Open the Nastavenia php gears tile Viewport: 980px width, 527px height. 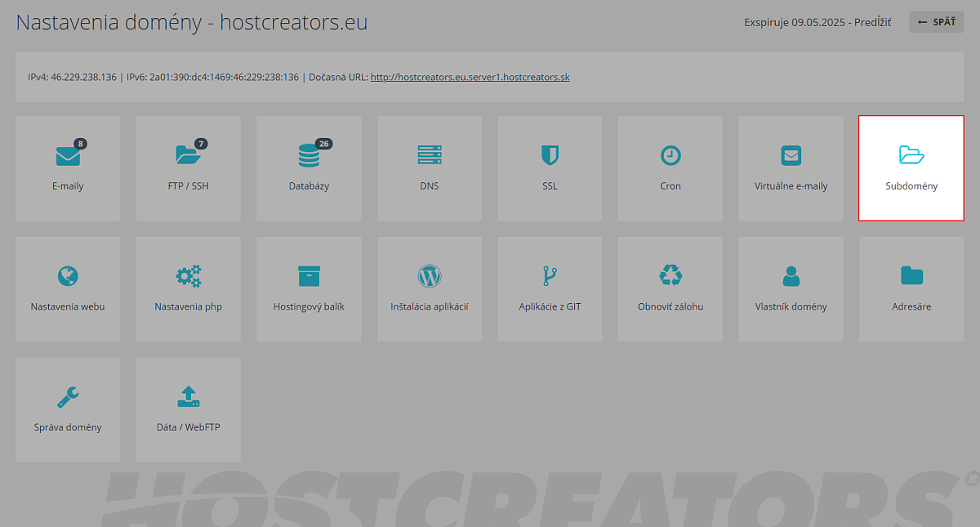click(x=189, y=289)
